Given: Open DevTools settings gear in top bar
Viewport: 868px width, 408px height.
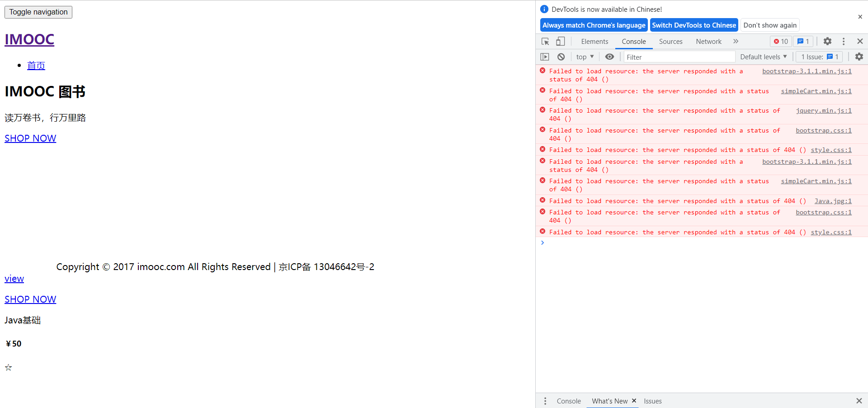Looking at the screenshot, I should (827, 41).
